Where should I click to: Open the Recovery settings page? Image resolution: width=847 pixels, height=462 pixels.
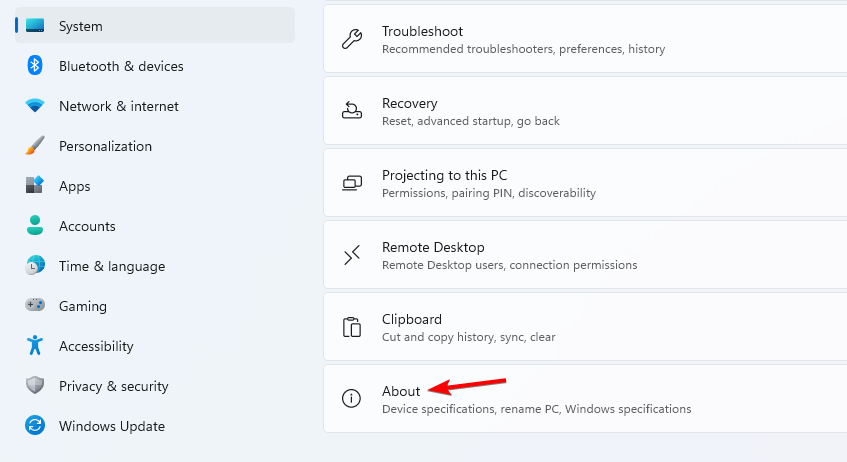[585, 111]
